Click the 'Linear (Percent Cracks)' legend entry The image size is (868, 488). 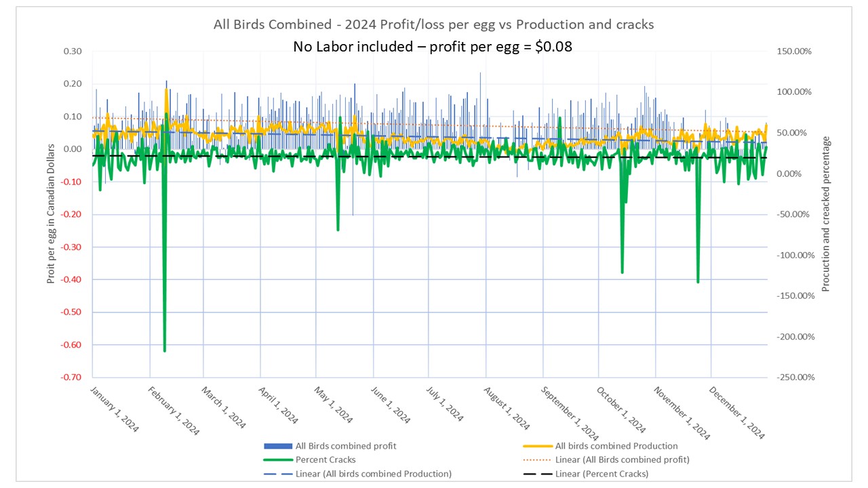603,474
